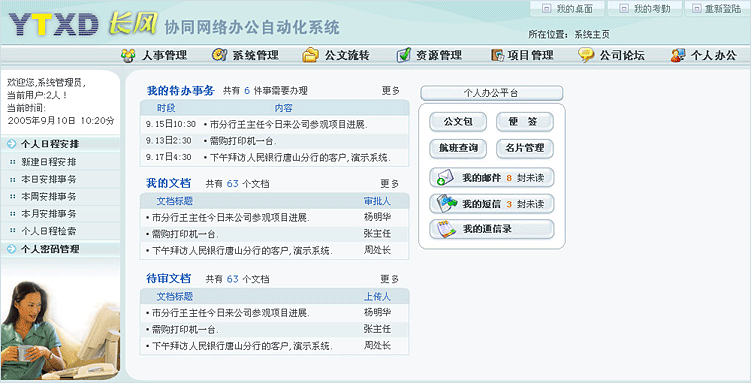Click the arrow icon beside 个人密码管理
The image size is (751, 383).
11,249
